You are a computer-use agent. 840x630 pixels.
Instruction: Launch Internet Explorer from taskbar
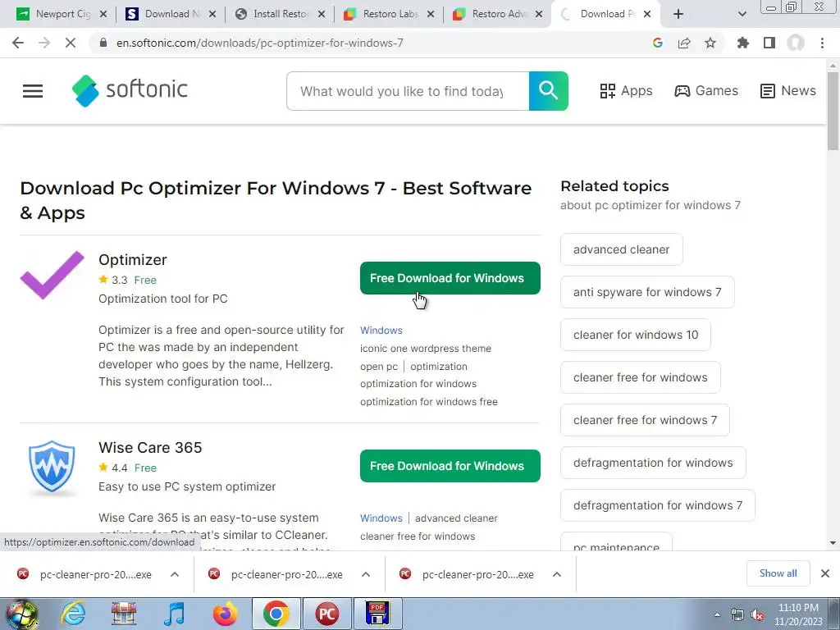pyautogui.click(x=73, y=614)
